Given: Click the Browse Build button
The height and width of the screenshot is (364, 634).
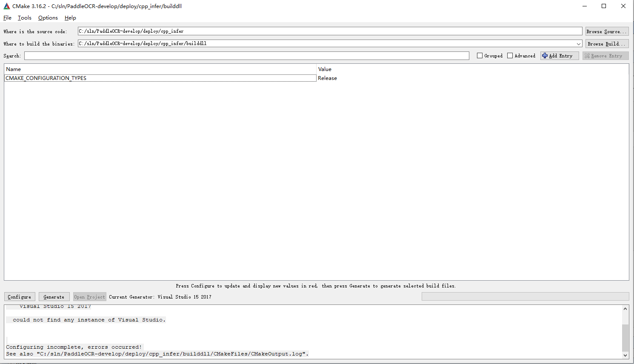Looking at the screenshot, I should (607, 43).
